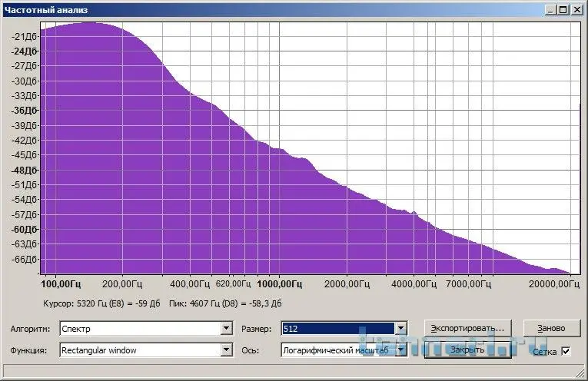
Task: Expand the Ось scale dropdown arrow
Action: click(x=401, y=350)
